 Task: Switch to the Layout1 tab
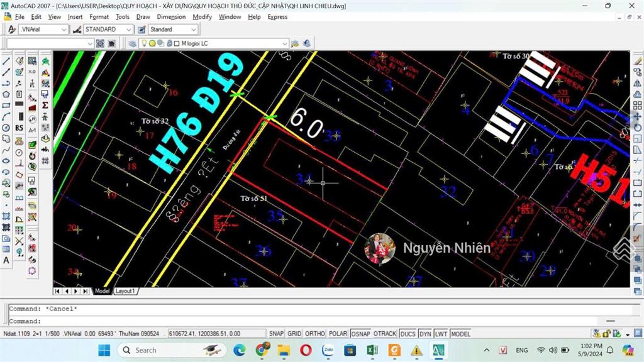pyautogui.click(x=125, y=291)
